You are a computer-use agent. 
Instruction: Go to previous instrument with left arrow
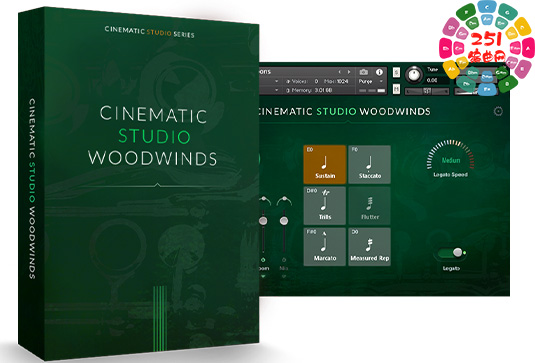pos(339,72)
